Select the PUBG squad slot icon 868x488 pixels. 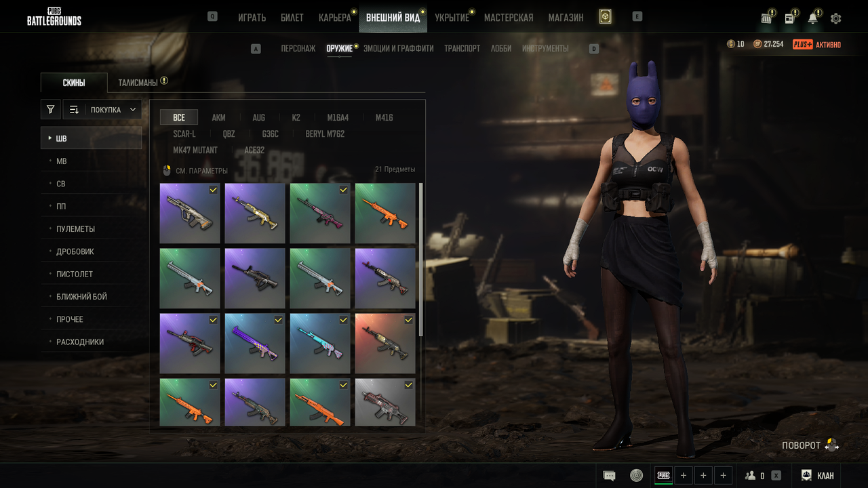pos(663,476)
